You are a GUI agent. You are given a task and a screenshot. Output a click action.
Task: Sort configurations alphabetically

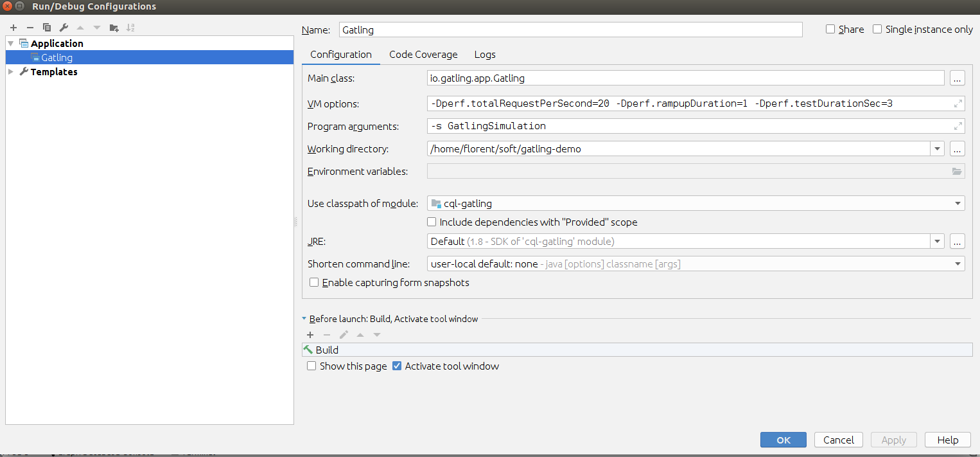point(130,28)
